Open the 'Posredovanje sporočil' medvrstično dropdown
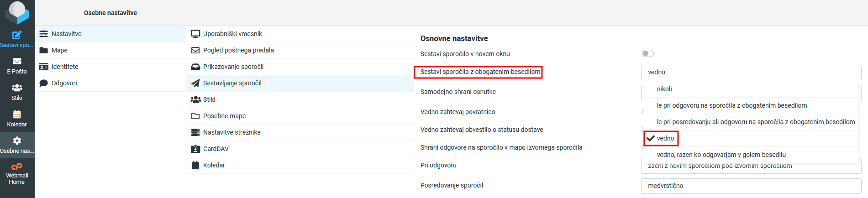Viewport: 868px width, 198px height. click(x=751, y=186)
